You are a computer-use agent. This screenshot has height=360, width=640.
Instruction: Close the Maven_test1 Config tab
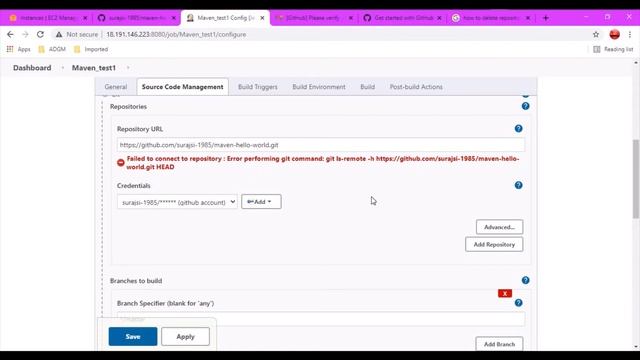262,18
